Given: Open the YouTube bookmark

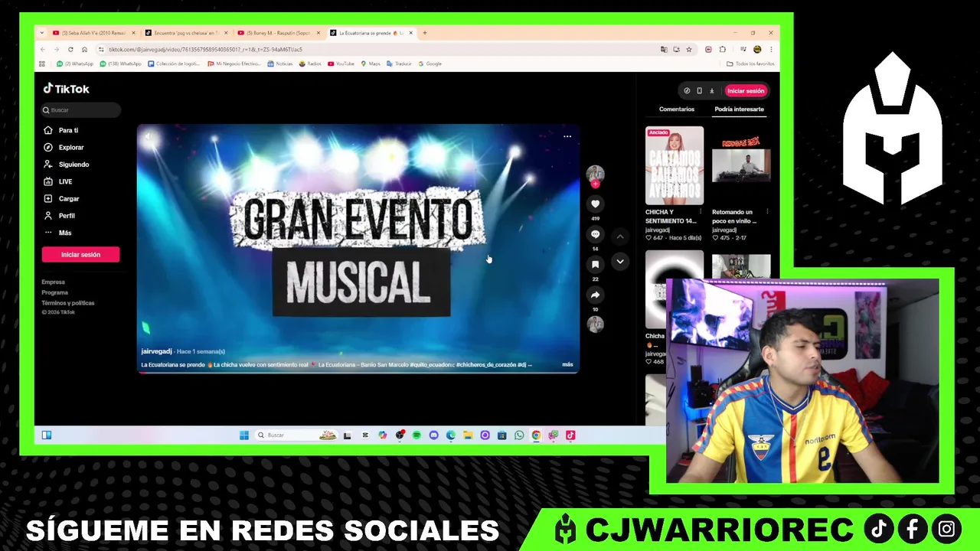Looking at the screenshot, I should 341,64.
